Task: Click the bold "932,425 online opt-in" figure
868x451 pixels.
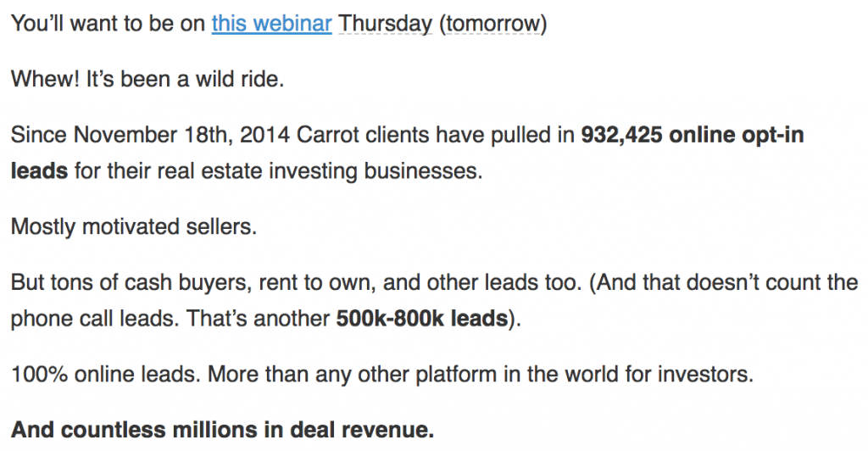Action: coord(692,136)
